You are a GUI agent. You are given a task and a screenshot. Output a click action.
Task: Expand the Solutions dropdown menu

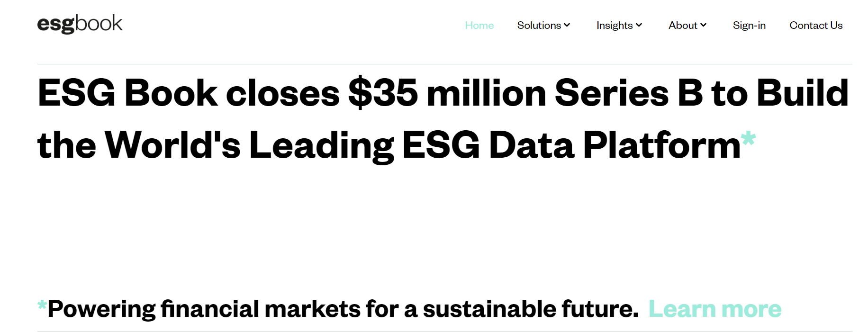[x=543, y=25]
